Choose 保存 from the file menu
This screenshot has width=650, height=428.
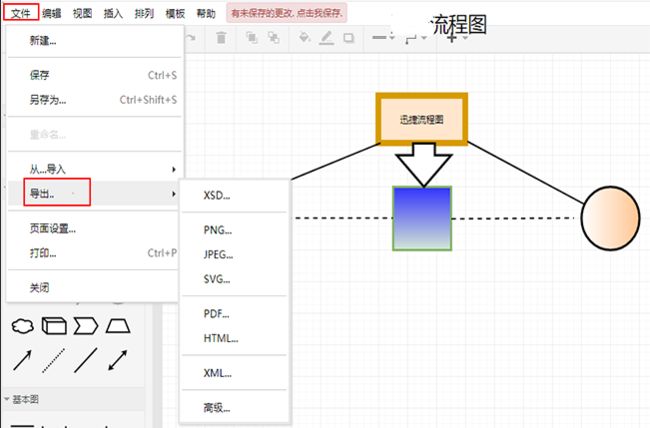pyautogui.click(x=95, y=75)
